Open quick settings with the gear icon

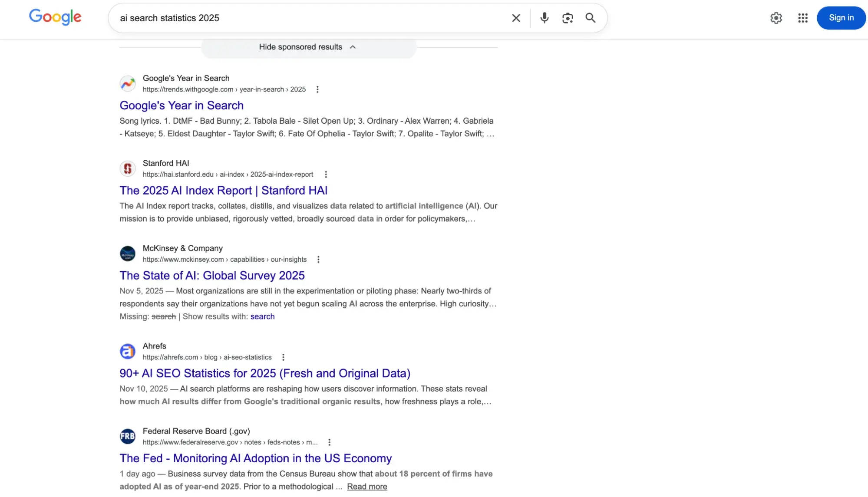click(776, 18)
